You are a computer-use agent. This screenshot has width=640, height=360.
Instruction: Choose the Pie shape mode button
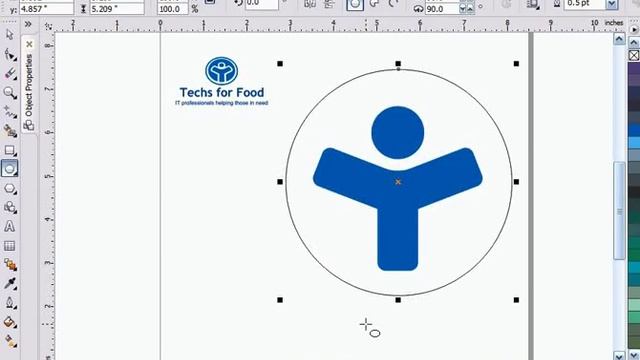pos(374,4)
